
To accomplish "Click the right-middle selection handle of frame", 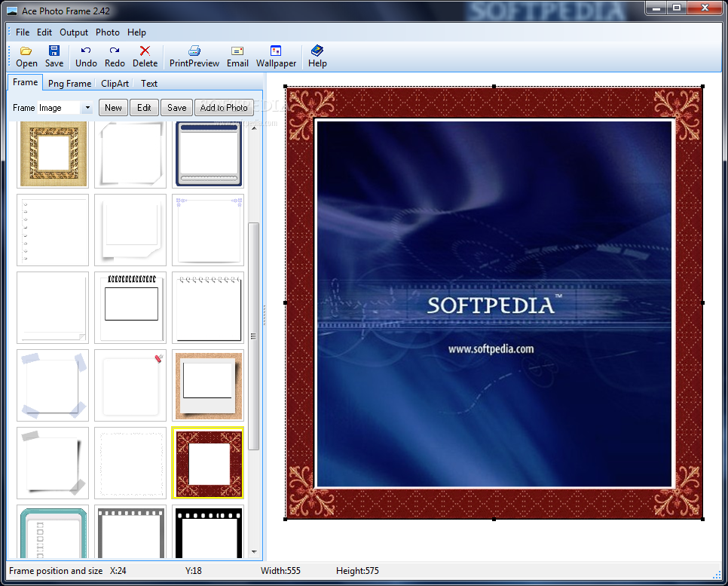I will 702,302.
